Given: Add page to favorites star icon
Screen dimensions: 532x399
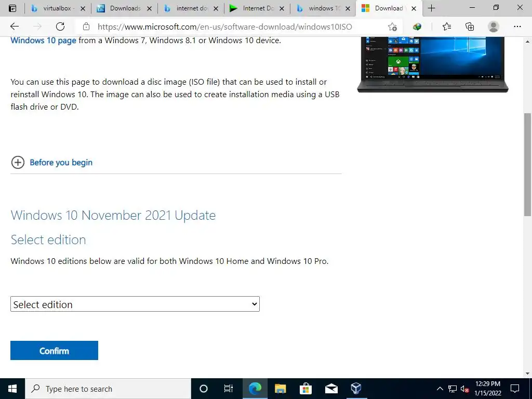Looking at the screenshot, I should tap(393, 27).
